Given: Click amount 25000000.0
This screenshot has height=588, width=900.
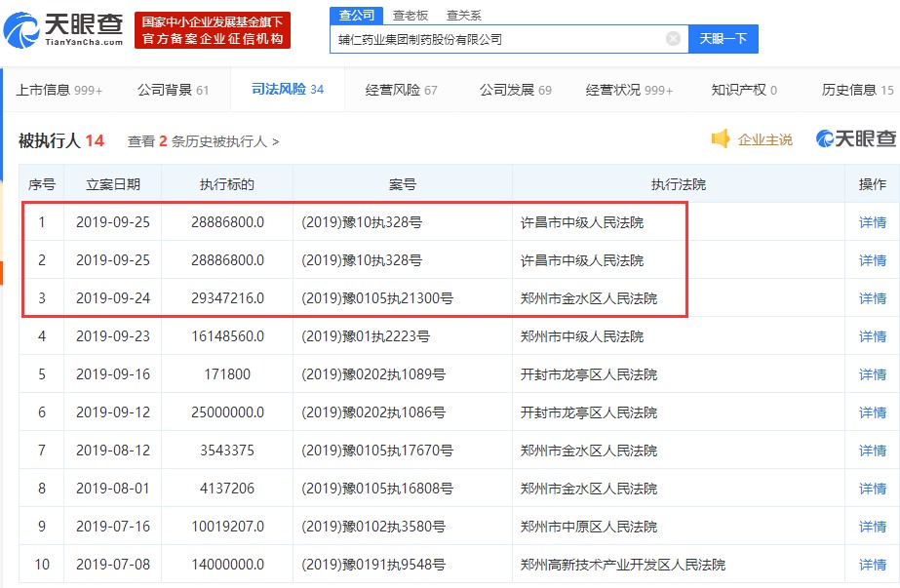Looking at the screenshot, I should (227, 412).
